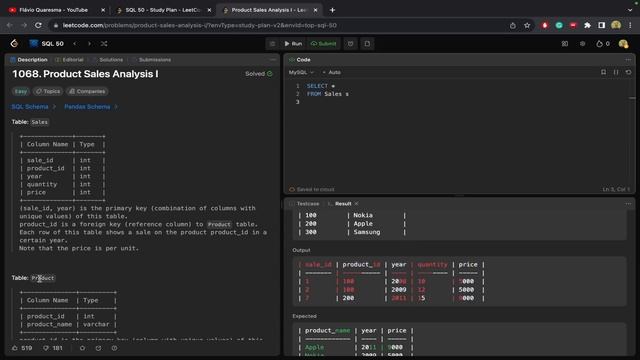The width and height of the screenshot is (640, 360).
Task: Click the Product table name tag
Action: (42, 278)
